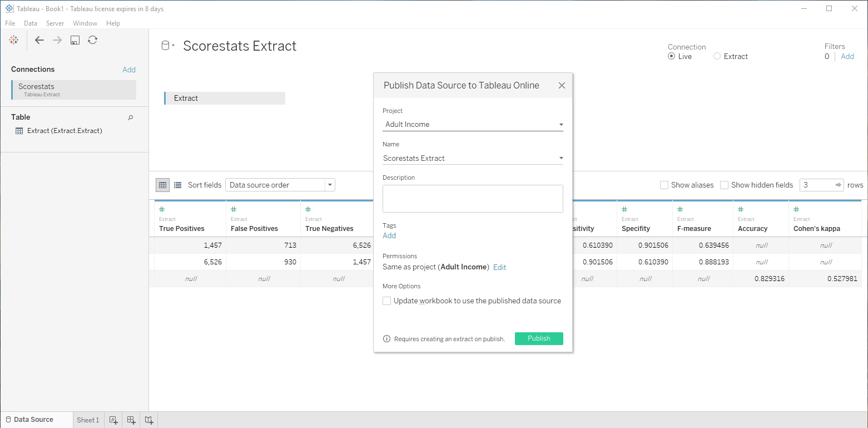The image size is (868, 428).
Task: Click the Tableau start page logo icon
Action: pyautogui.click(x=14, y=40)
